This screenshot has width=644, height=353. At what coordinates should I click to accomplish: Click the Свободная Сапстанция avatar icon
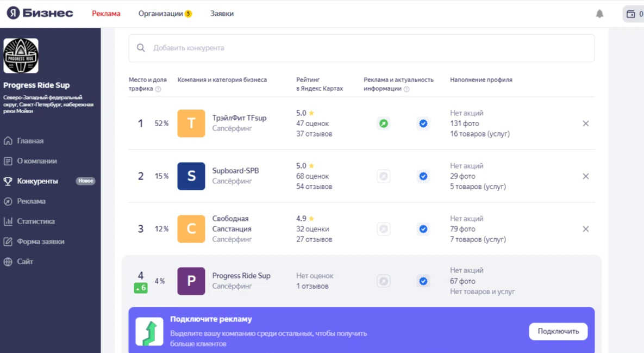tap(191, 229)
